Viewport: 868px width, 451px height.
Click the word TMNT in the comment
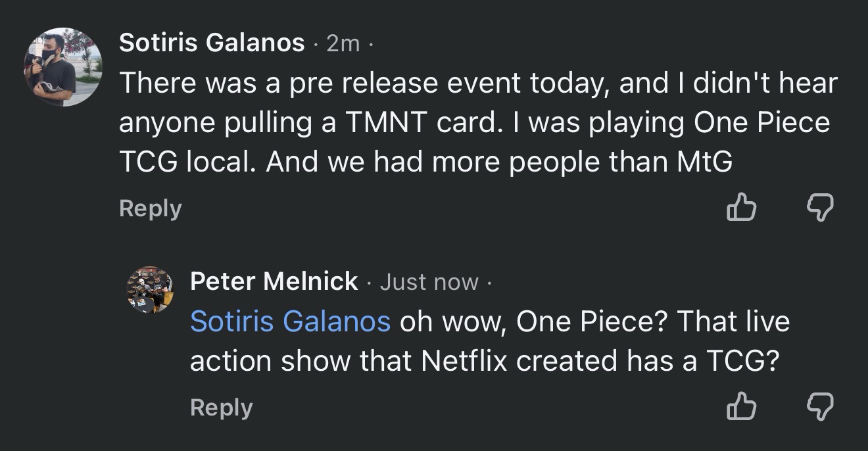click(372, 124)
